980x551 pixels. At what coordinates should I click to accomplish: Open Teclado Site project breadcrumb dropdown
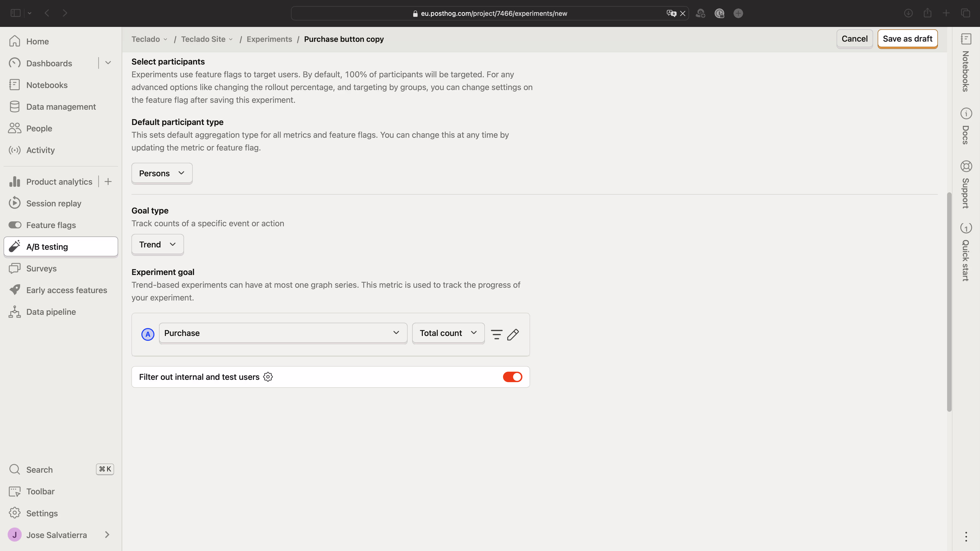(x=207, y=39)
